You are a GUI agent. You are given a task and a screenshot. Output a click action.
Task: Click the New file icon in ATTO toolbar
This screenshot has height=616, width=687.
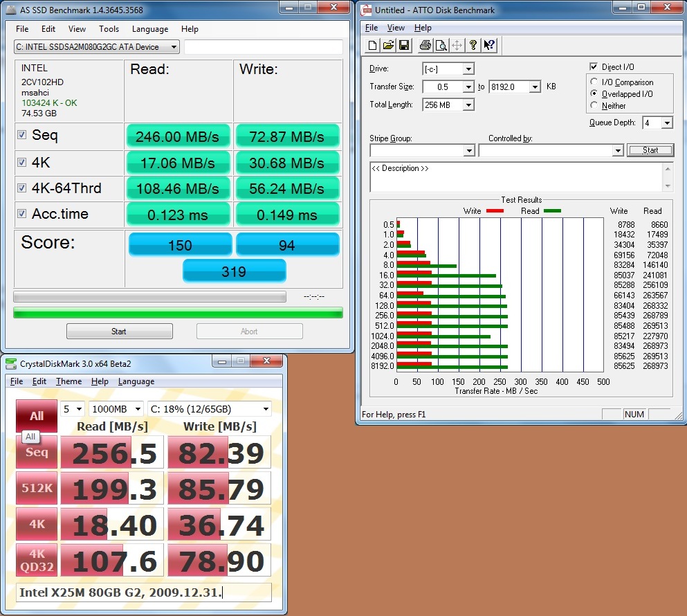tap(372, 46)
